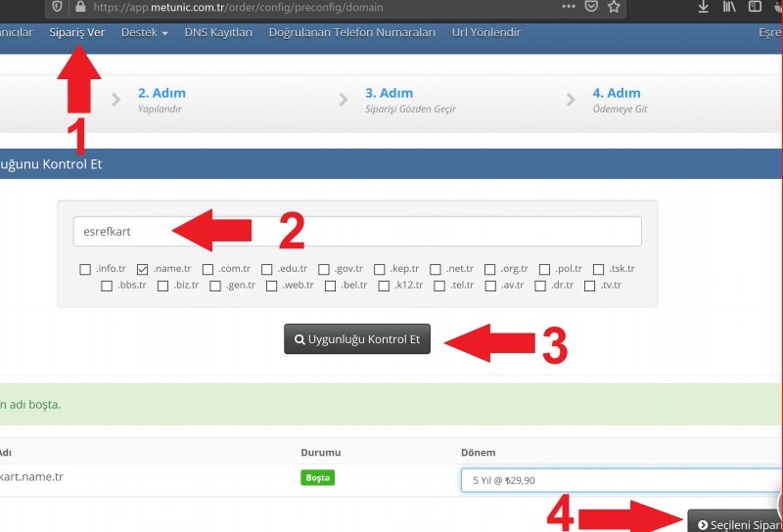This screenshot has height=532, width=783.
Task: Click the padlock site security icon
Action: click(80, 7)
